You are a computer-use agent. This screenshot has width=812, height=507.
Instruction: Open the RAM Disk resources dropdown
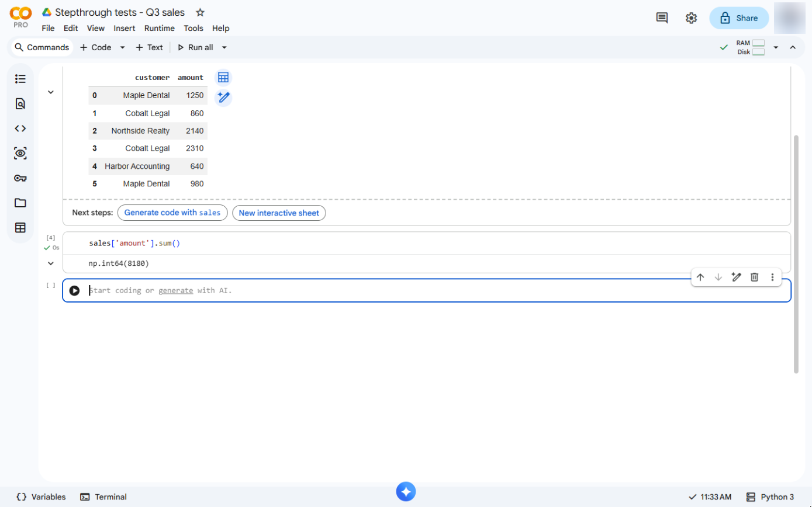(776, 47)
